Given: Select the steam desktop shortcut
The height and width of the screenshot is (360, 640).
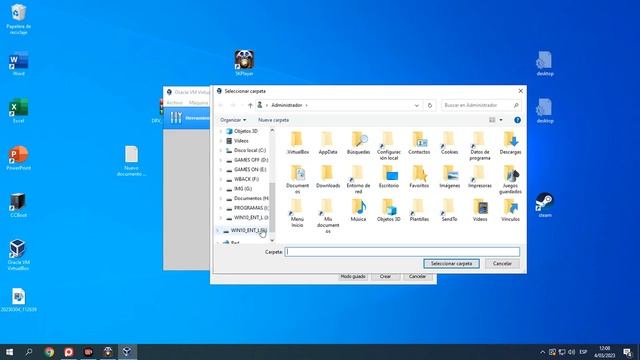Looking at the screenshot, I should pos(545,205).
